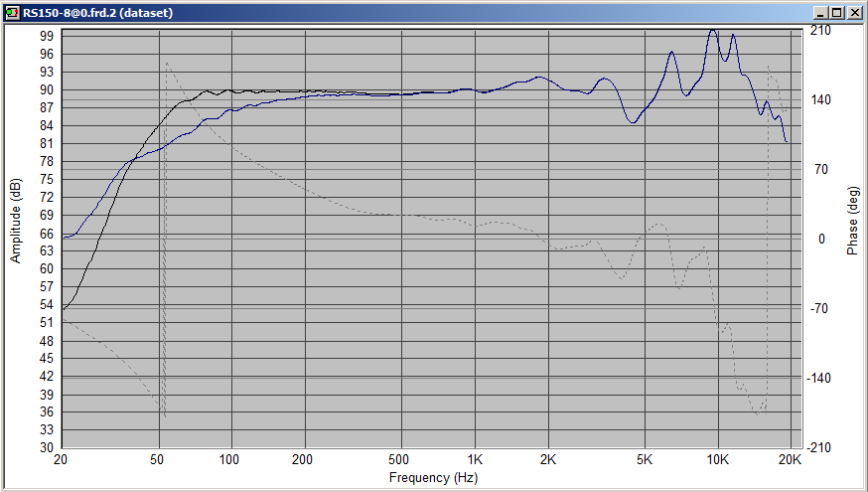Click the '-140' phase tick label

click(x=818, y=379)
